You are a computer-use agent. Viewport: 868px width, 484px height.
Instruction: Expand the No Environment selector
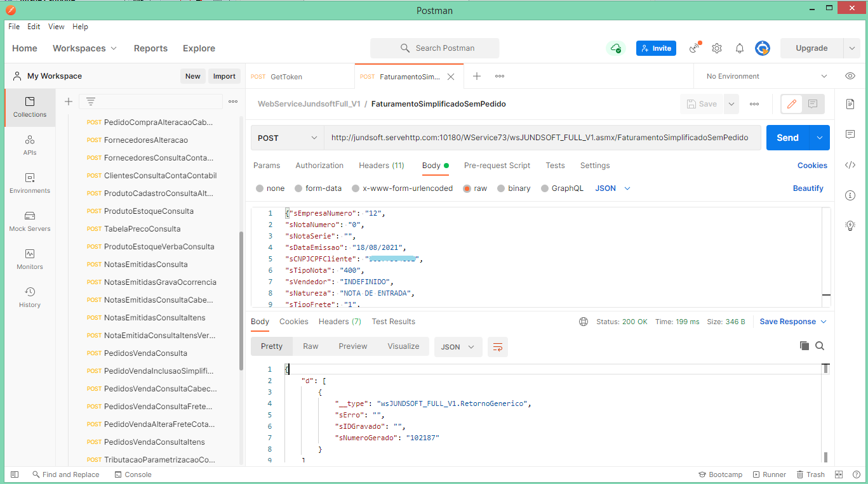coord(766,76)
